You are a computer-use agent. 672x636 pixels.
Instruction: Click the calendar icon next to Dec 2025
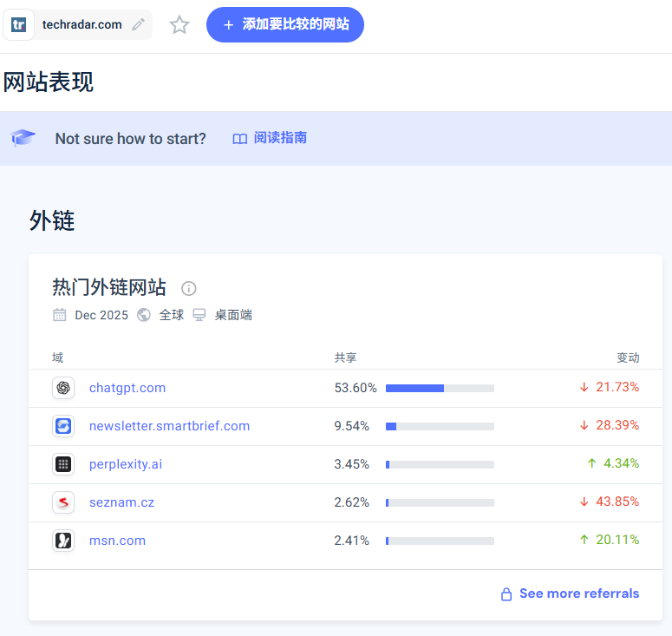[59, 315]
